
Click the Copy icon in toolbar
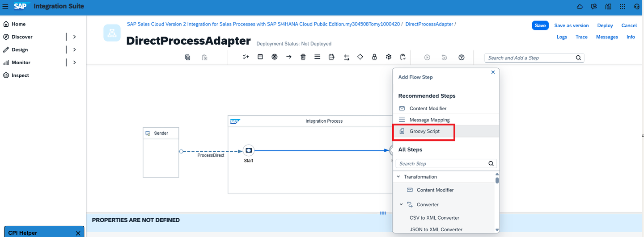click(187, 58)
